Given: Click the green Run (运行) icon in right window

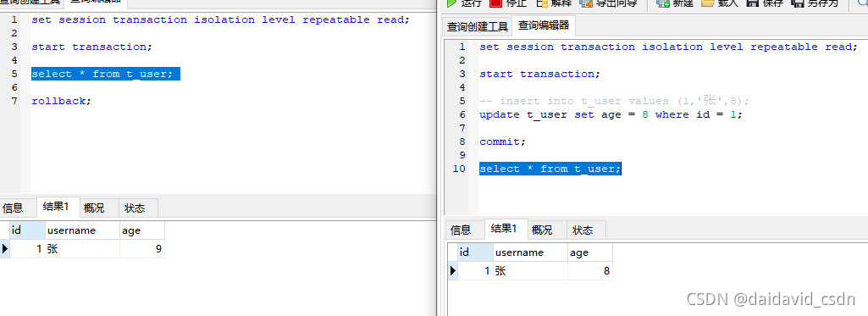Looking at the screenshot, I should tap(451, 3).
